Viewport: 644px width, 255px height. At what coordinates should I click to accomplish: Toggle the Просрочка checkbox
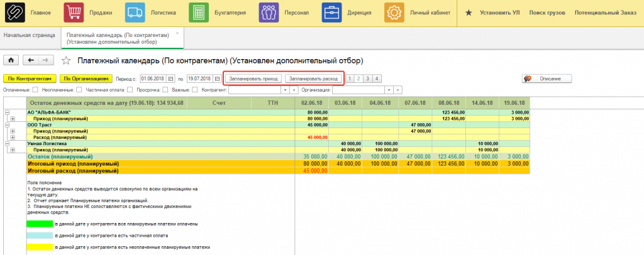(x=165, y=90)
